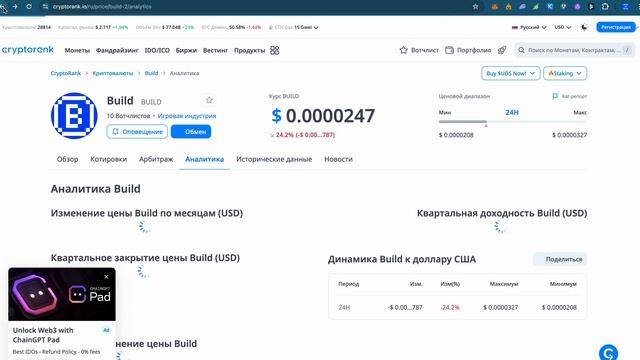The height and width of the screenshot is (360, 640).
Task: Open the Staking dropdown
Action: coord(565,73)
